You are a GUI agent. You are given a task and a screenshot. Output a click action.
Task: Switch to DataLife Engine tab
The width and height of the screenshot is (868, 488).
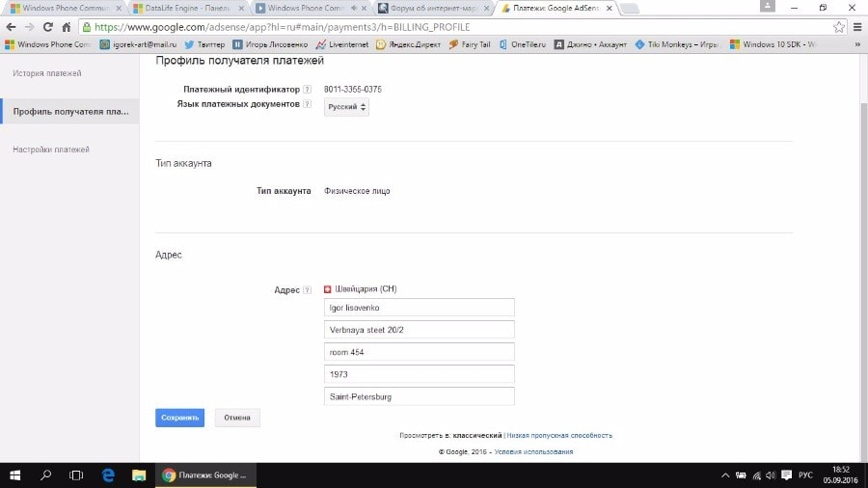click(189, 9)
